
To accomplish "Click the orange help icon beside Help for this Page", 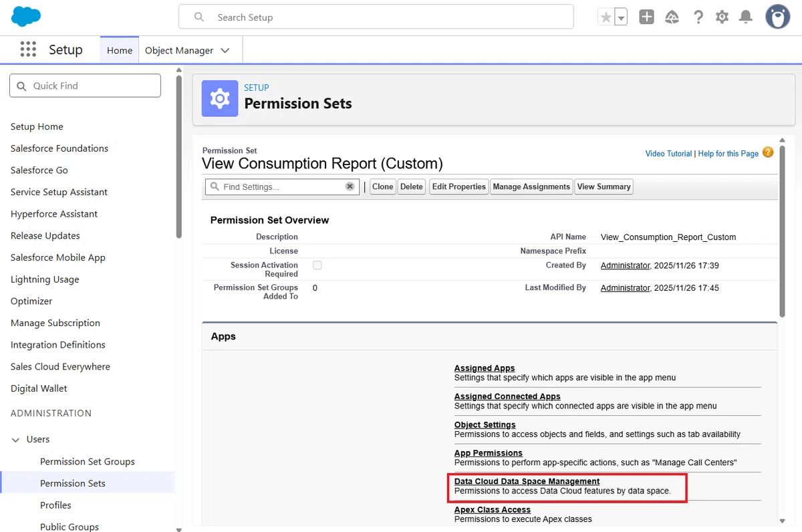I will coord(768,152).
